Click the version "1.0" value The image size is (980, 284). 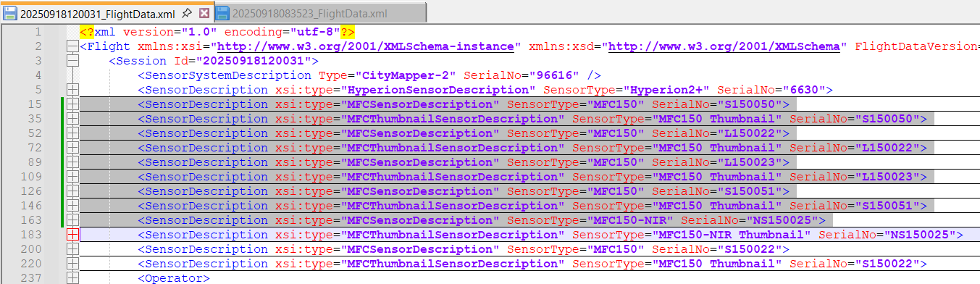coord(199,32)
